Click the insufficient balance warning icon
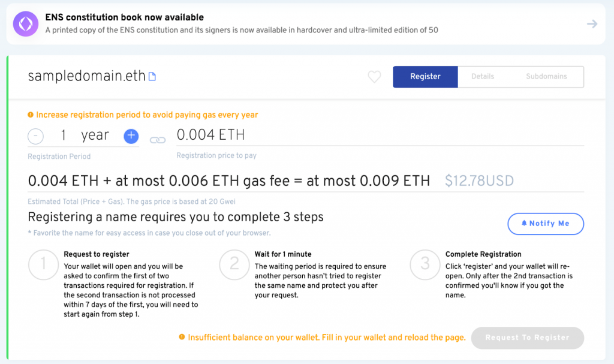This screenshot has height=364, width=614. 182,338
